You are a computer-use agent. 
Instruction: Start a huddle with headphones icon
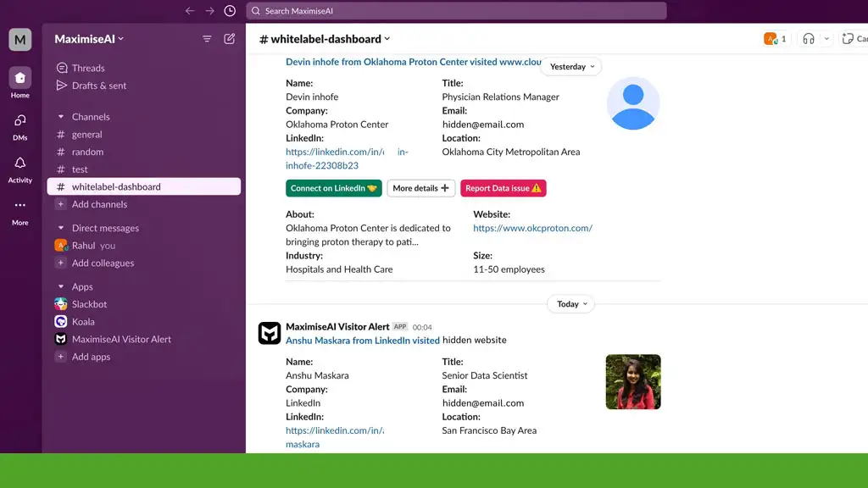809,39
